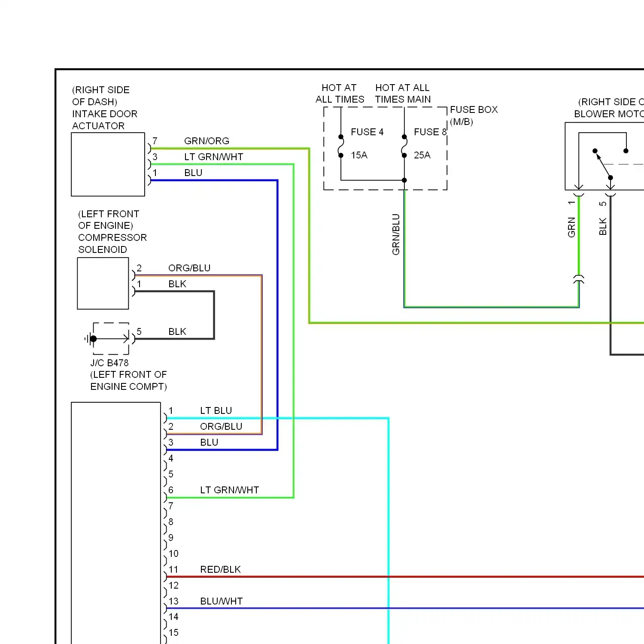
Task: Click pin number 5 on large connector
Action: 171,474
